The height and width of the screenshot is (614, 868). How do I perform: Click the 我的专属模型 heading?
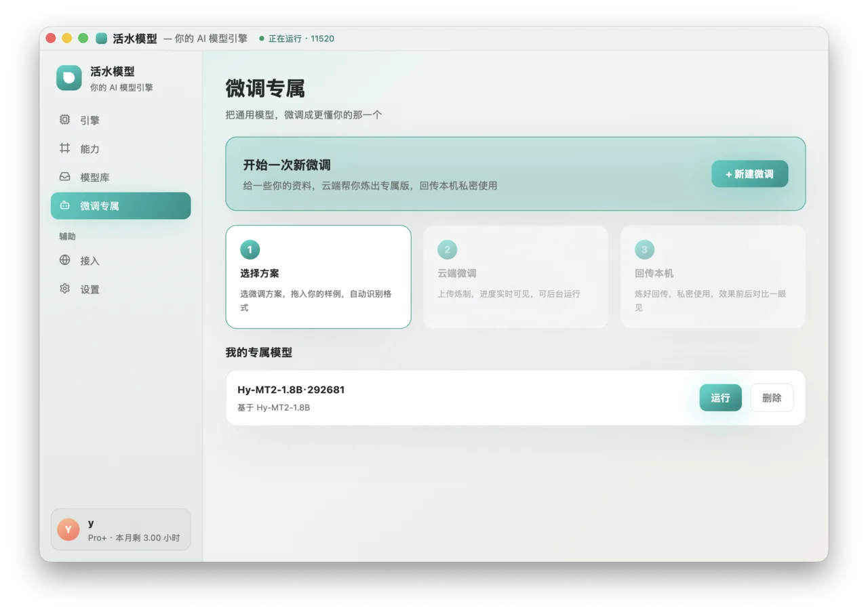(x=259, y=352)
